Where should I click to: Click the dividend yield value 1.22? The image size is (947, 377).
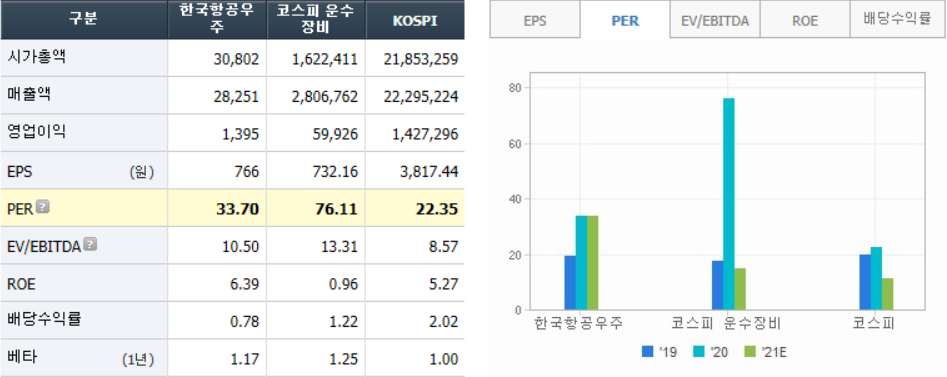[344, 321]
